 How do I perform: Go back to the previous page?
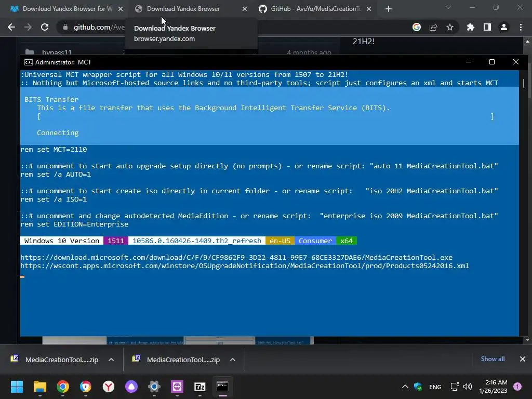pos(11,27)
